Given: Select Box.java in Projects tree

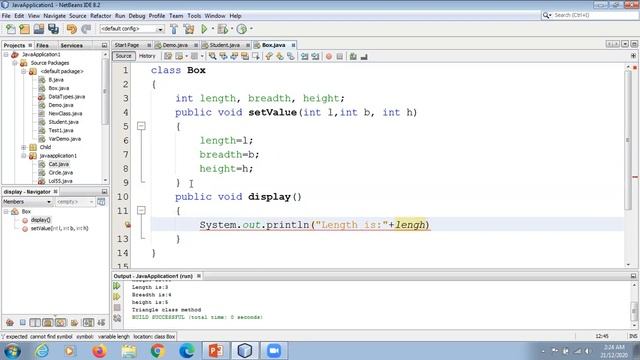Looking at the screenshot, I should (58, 88).
